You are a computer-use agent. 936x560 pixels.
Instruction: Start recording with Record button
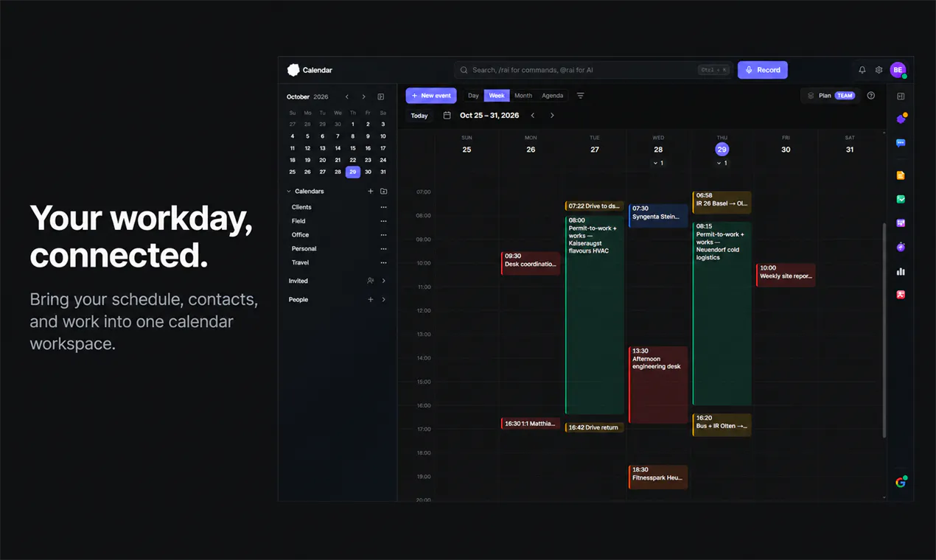coord(763,70)
